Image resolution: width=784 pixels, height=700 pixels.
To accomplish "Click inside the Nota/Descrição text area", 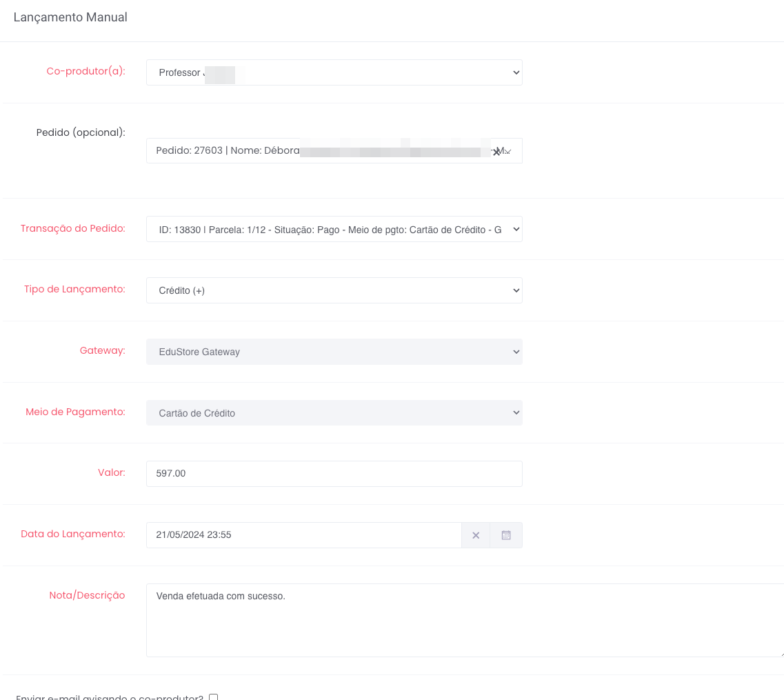I will click(463, 620).
